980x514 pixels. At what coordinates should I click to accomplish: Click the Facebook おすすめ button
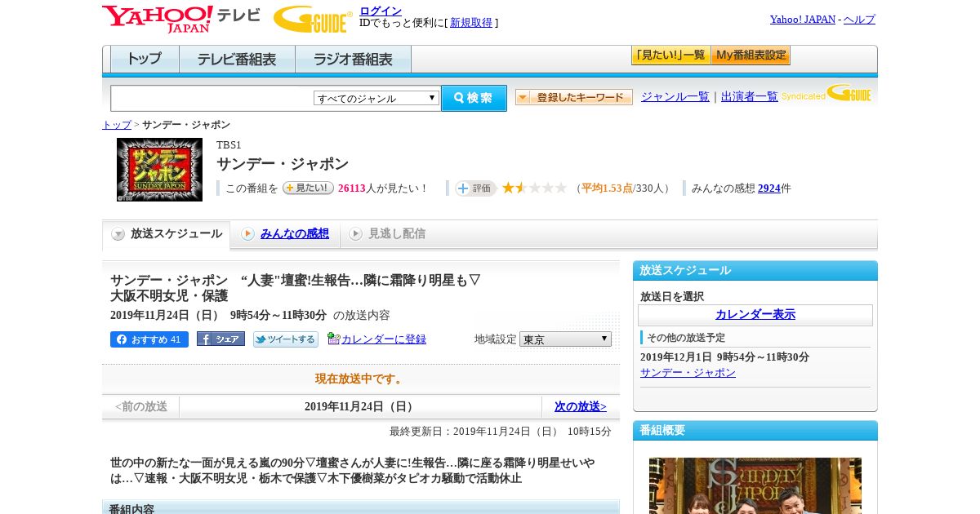(x=149, y=339)
